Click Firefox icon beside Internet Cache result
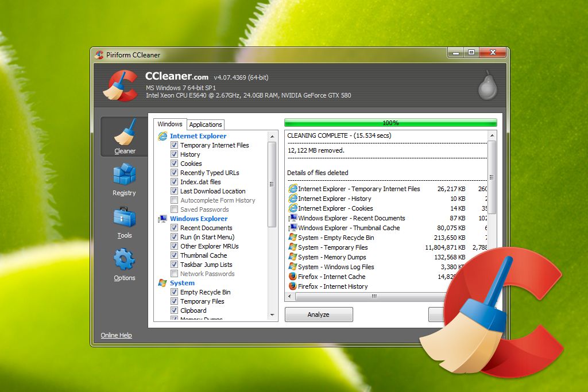 (x=292, y=277)
